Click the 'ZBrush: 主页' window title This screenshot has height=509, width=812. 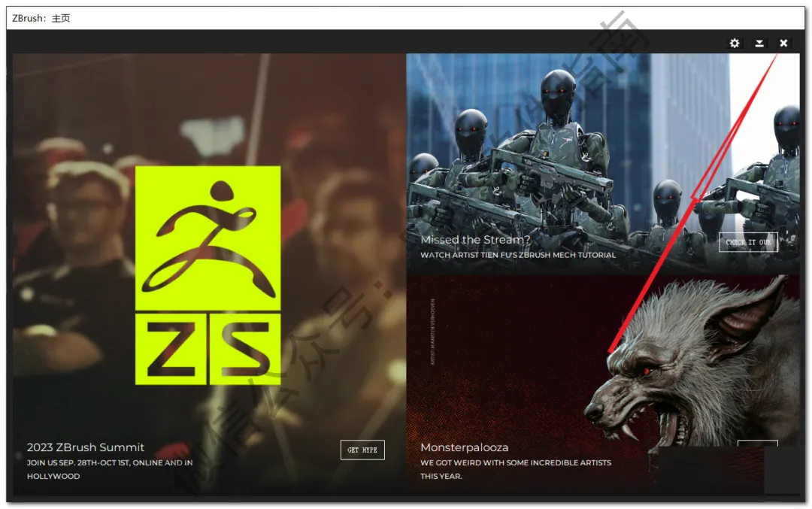point(41,18)
